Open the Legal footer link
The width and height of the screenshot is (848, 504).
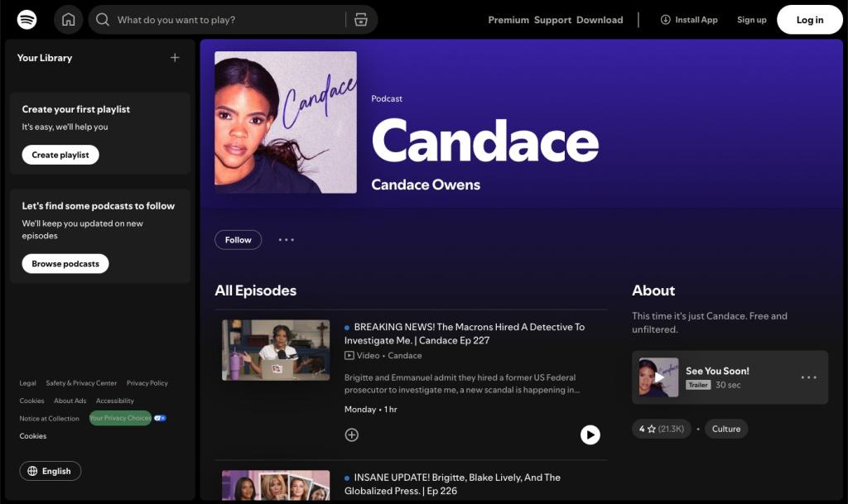pos(27,383)
